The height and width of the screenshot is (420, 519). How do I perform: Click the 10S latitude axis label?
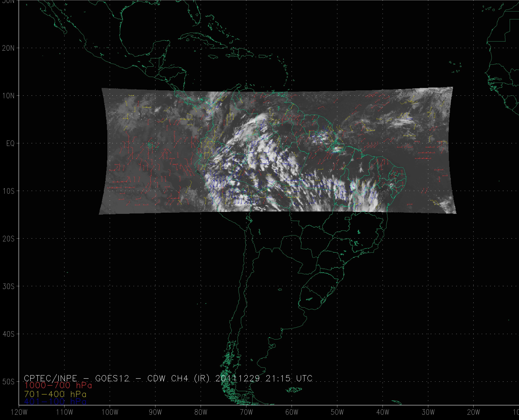tap(8, 191)
